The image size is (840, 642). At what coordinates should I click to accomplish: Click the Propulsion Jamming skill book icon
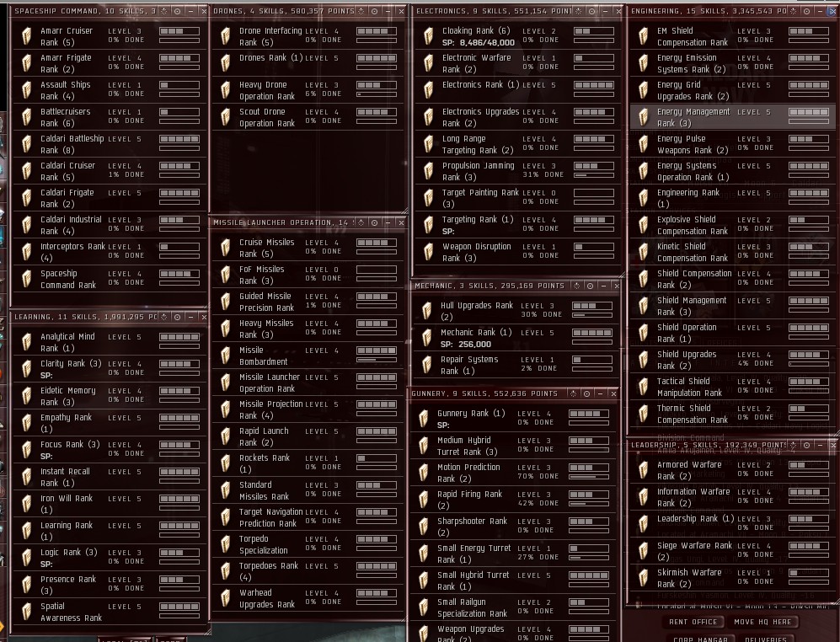(428, 171)
